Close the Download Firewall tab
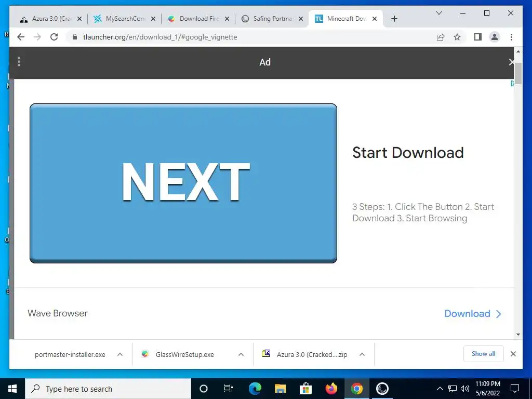532x399 pixels. click(227, 19)
